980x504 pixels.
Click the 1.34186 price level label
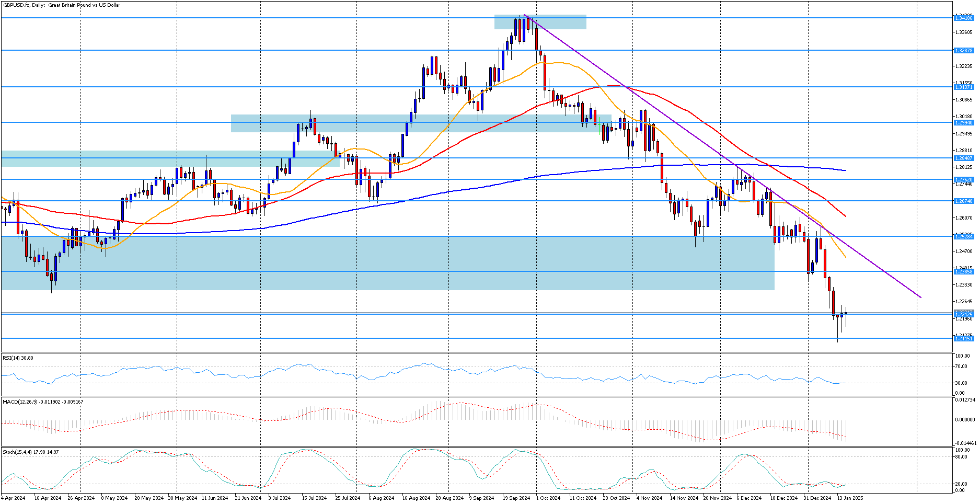963,18
